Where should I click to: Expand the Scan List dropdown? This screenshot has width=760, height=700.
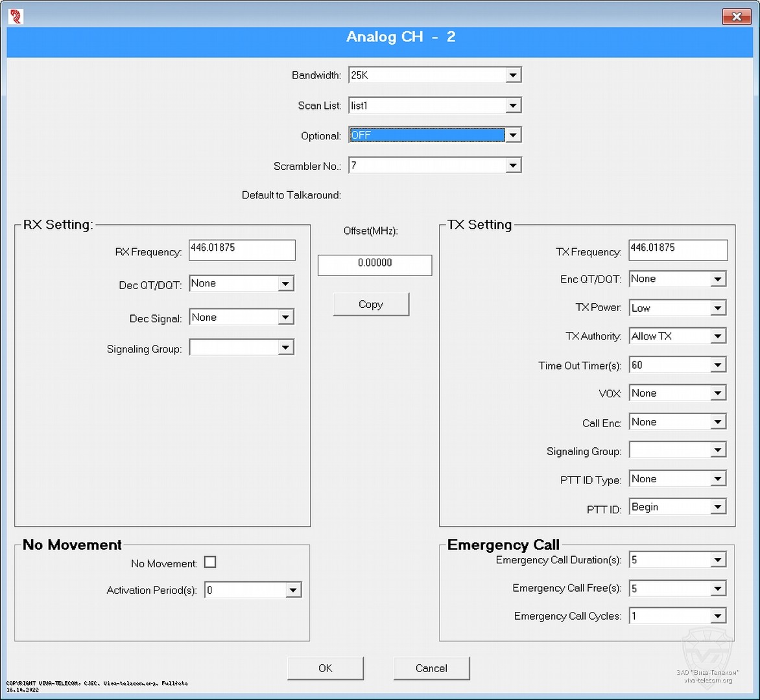click(x=513, y=106)
